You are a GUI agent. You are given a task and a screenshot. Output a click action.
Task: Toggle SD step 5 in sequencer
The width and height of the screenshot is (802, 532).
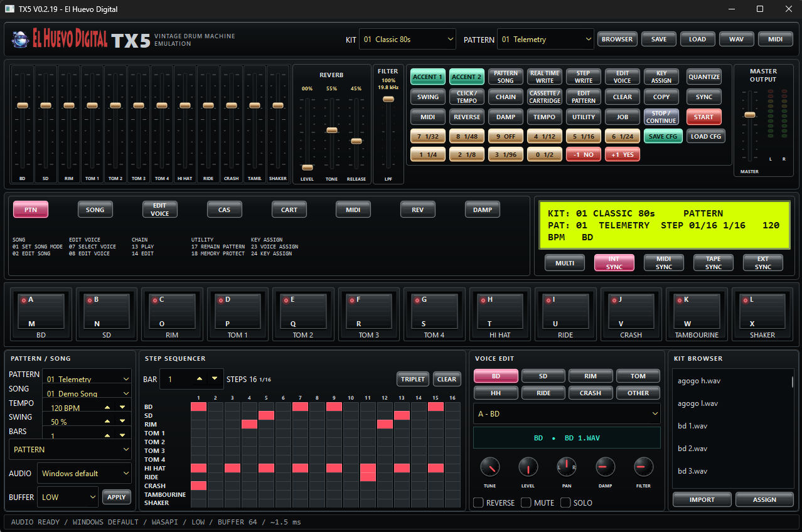tap(266, 415)
